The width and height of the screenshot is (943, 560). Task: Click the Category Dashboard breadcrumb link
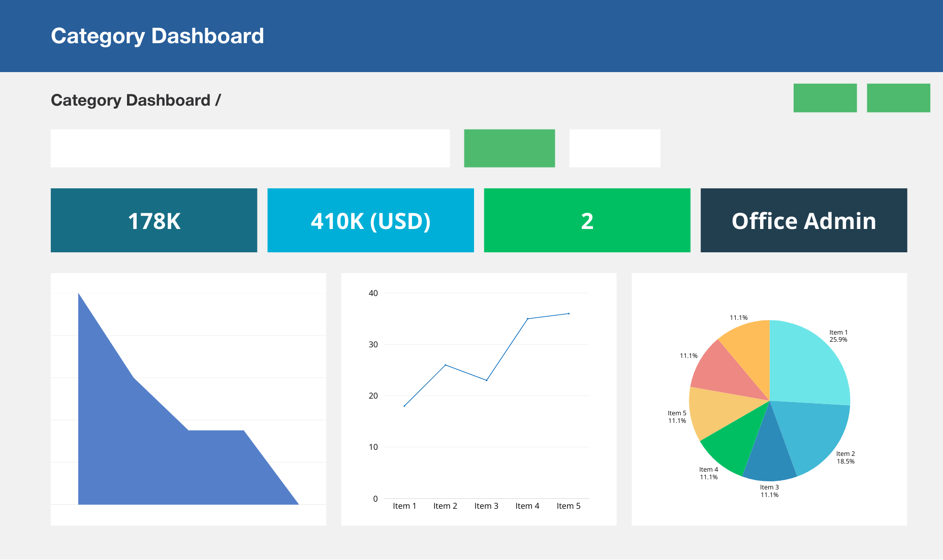tap(131, 100)
